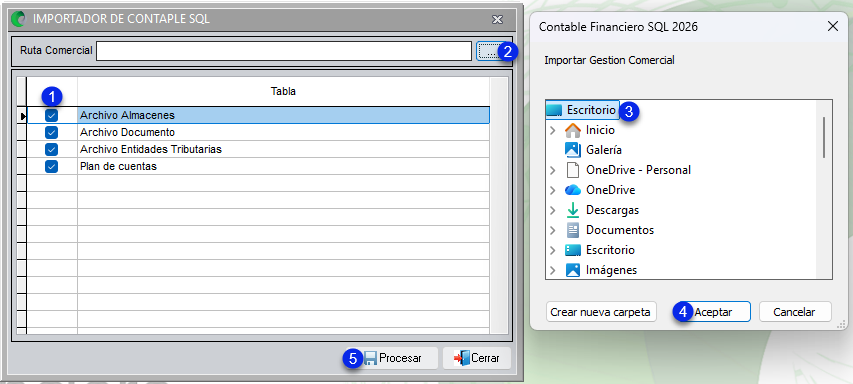Select the Archivo Documento row text
853x384 pixels.
pyautogui.click(x=127, y=132)
